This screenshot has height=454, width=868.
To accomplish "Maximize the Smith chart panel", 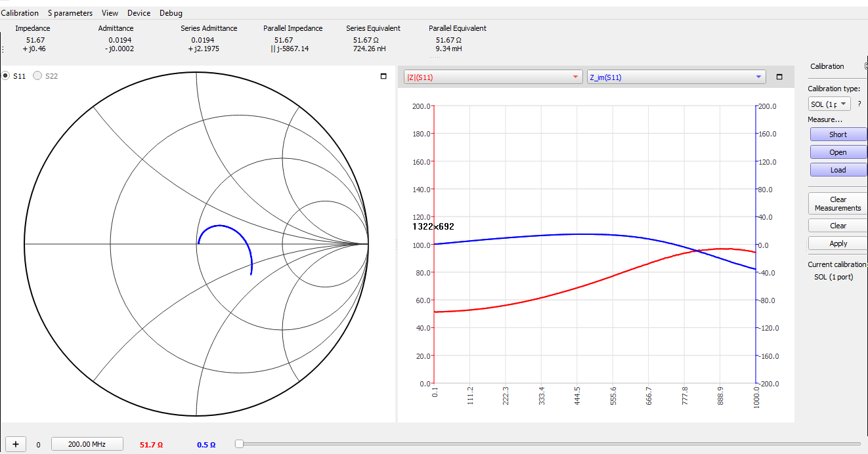I will coord(383,77).
